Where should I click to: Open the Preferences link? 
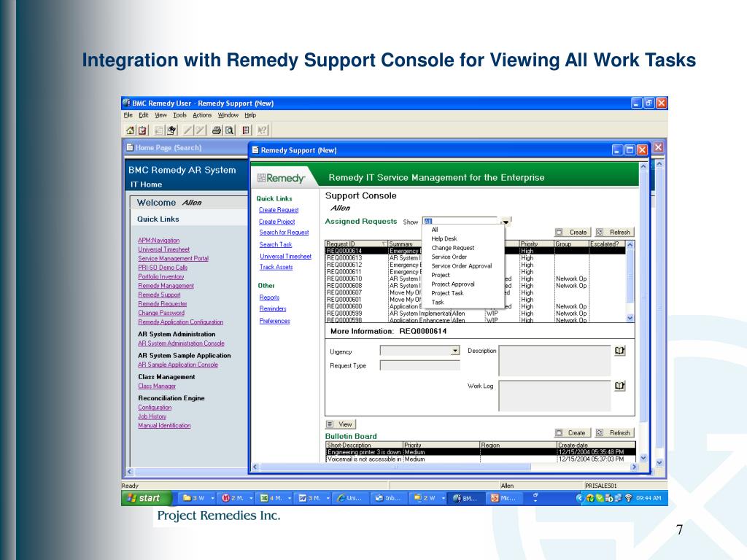pos(274,321)
